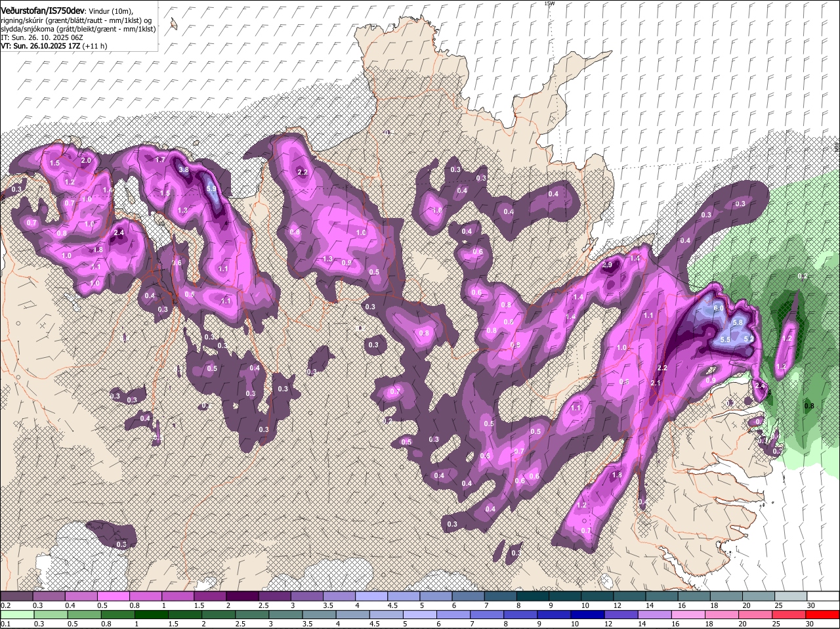Click the 3.8 value label on the map

(184, 169)
